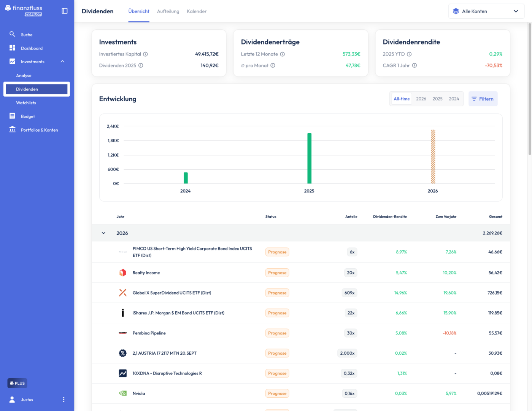532x411 pixels.
Task: Collapse the 2026 table group
Action: coord(103,233)
